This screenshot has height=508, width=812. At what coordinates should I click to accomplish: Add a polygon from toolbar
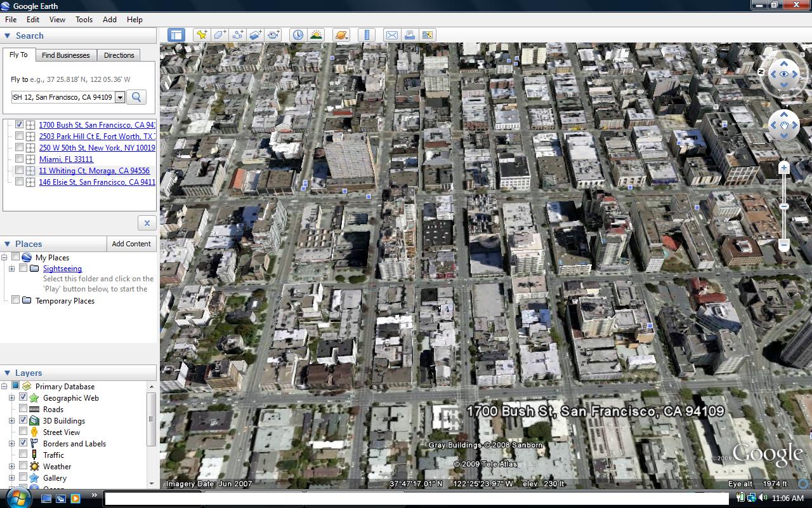click(x=219, y=35)
